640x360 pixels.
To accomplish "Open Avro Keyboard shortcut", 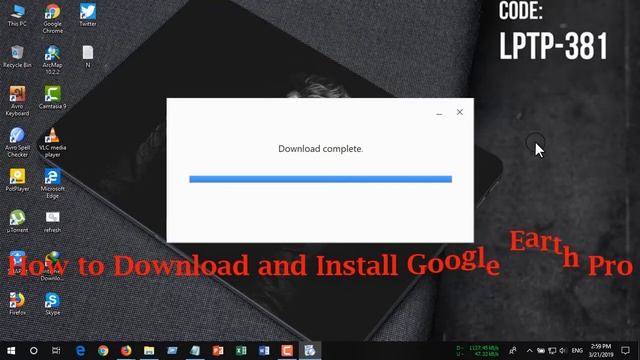I will 17,101.
